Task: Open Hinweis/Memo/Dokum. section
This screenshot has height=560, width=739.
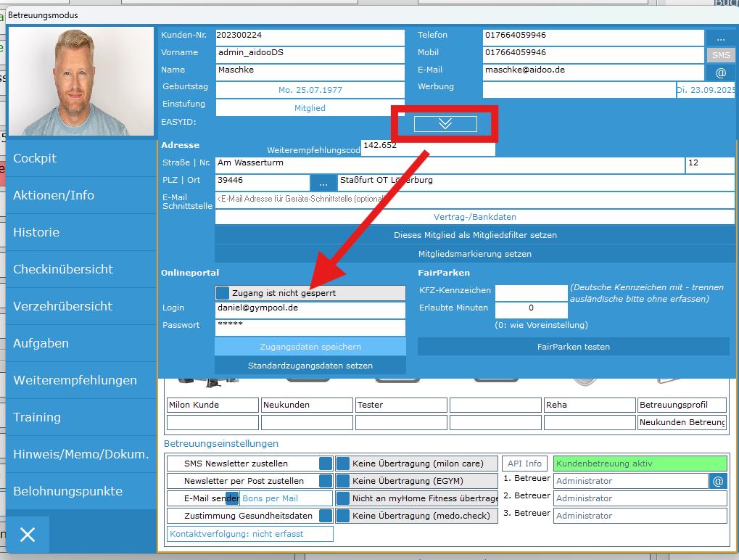Action: point(81,454)
